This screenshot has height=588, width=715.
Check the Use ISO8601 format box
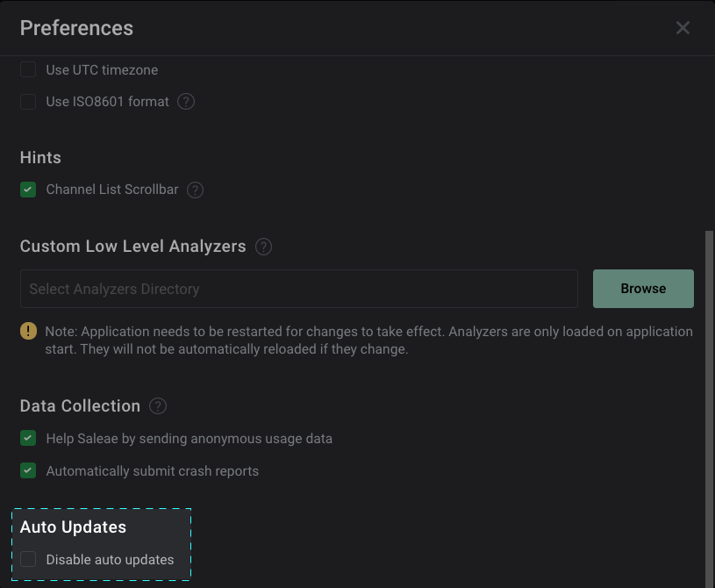point(27,102)
